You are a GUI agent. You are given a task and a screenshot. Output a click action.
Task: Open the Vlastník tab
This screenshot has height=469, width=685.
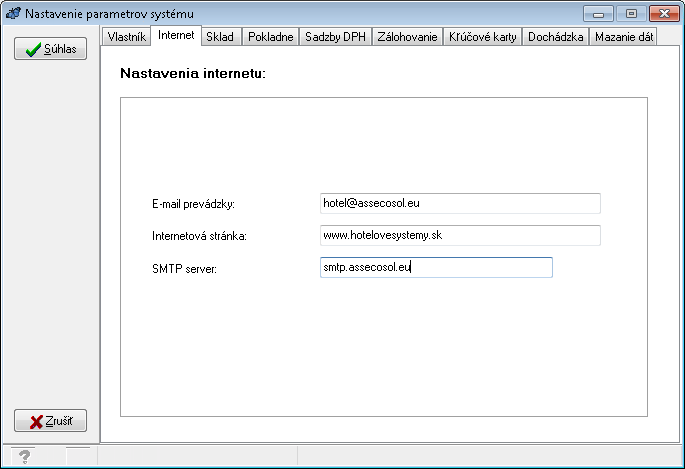[x=127, y=37]
